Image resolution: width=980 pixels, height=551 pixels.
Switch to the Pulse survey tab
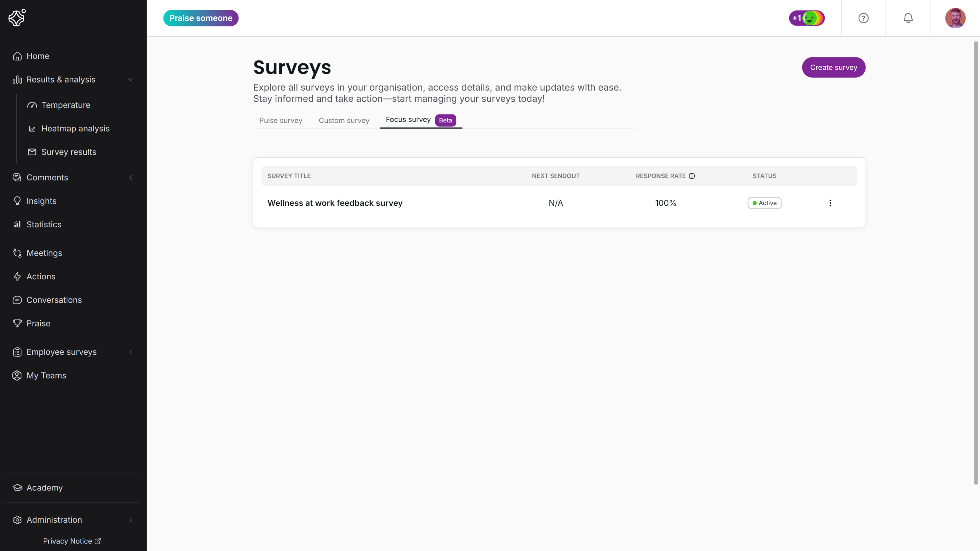tap(281, 121)
